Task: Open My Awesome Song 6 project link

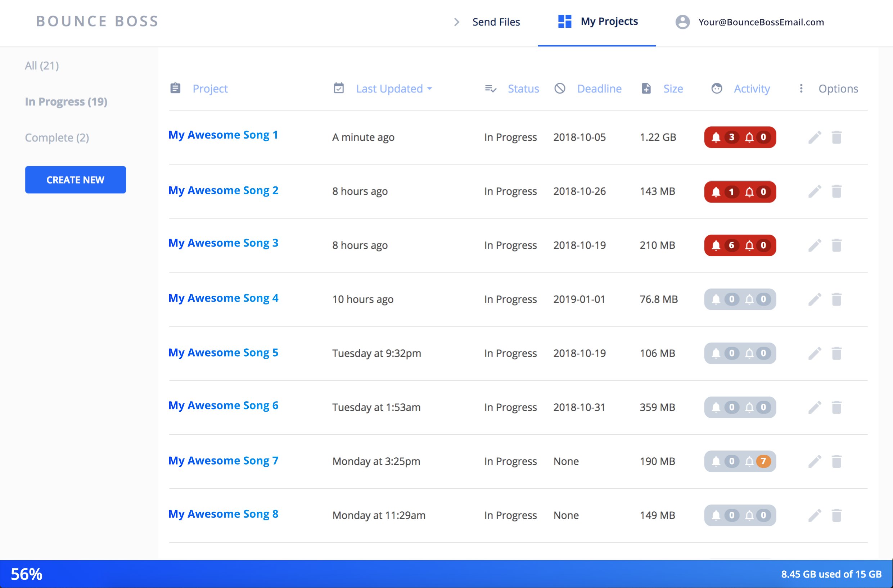Action: (x=223, y=405)
